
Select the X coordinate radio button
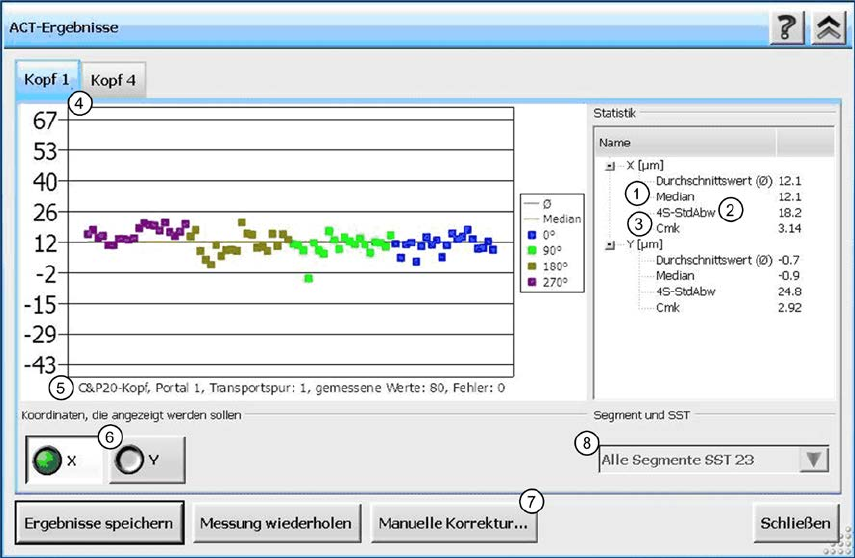(x=64, y=460)
